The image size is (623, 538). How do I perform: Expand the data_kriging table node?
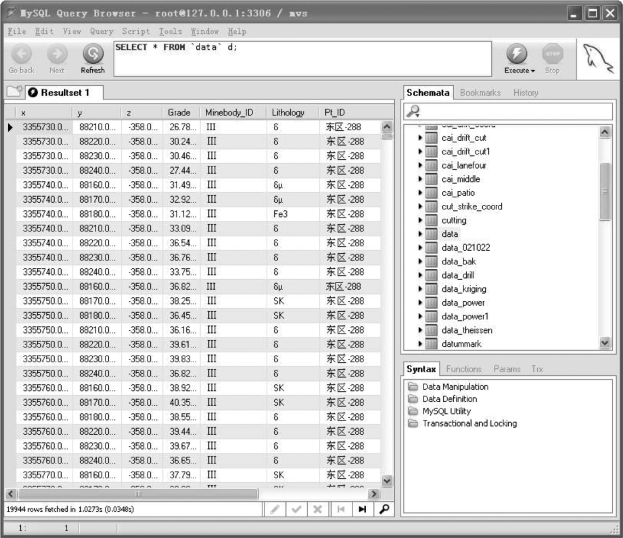pyautogui.click(x=421, y=289)
